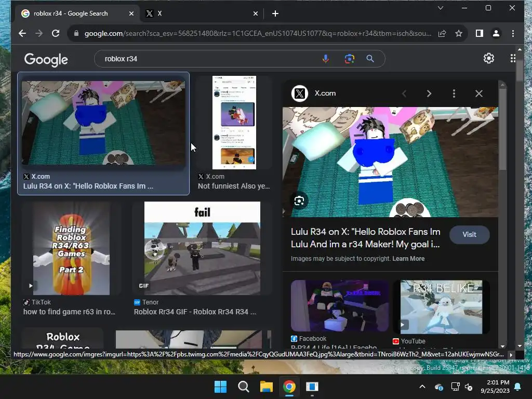Close the image preview panel
The height and width of the screenshot is (399, 532).
[478, 94]
